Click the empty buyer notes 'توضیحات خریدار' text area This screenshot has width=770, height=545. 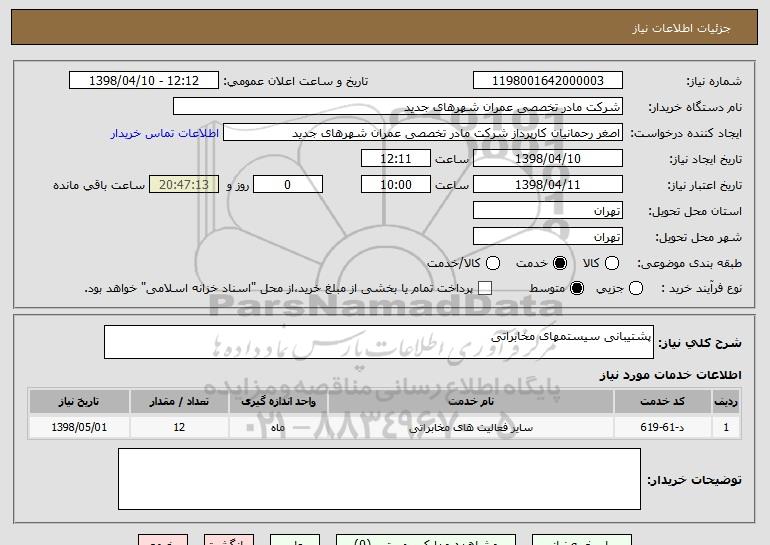tap(379, 479)
